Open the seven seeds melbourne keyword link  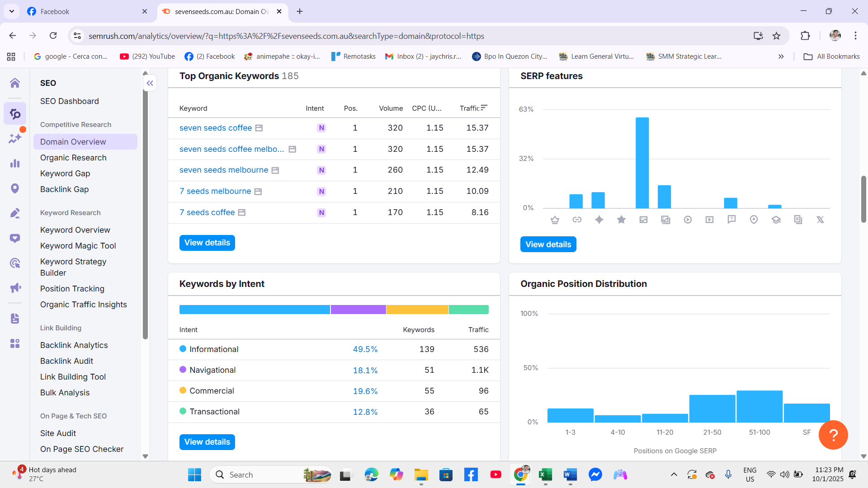224,170
